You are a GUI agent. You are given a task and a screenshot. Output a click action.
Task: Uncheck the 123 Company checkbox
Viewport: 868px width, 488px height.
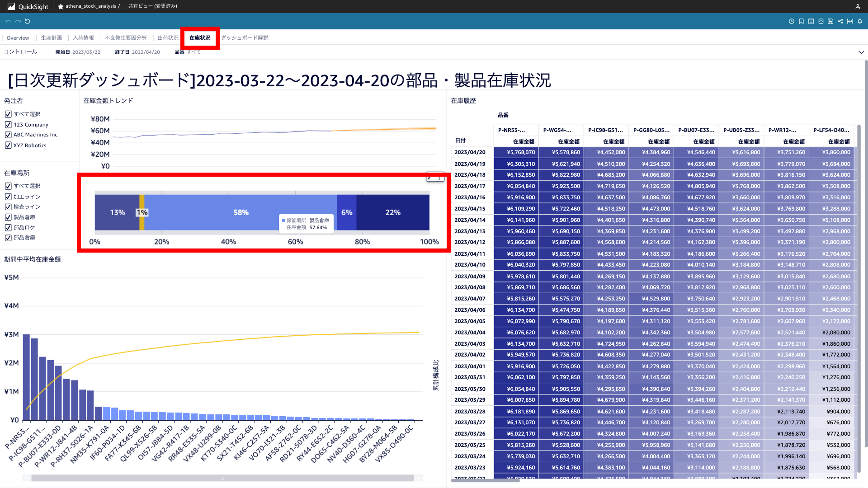click(8, 125)
